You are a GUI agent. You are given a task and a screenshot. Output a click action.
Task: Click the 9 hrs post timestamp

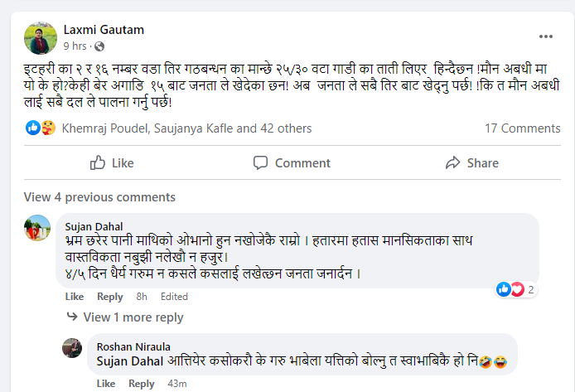[75, 46]
